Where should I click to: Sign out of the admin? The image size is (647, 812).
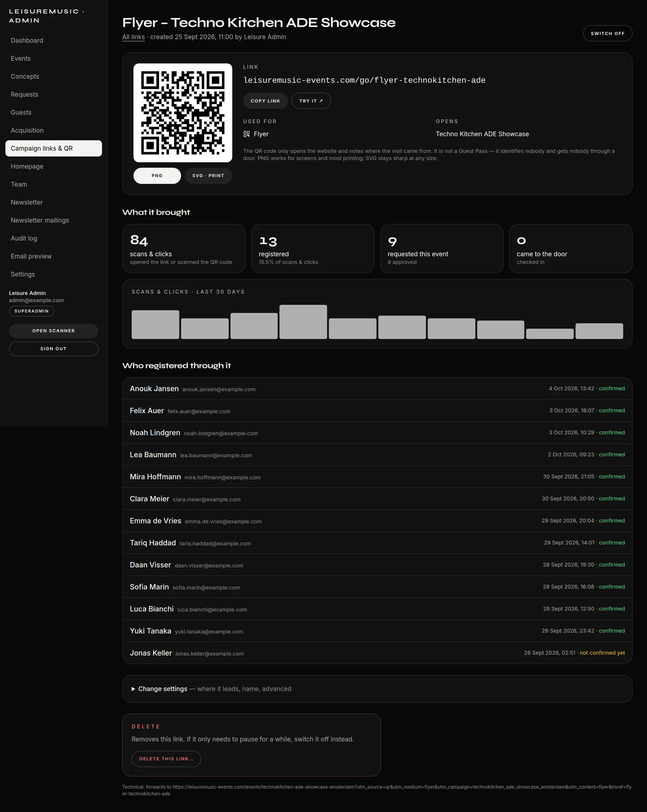[53, 349]
